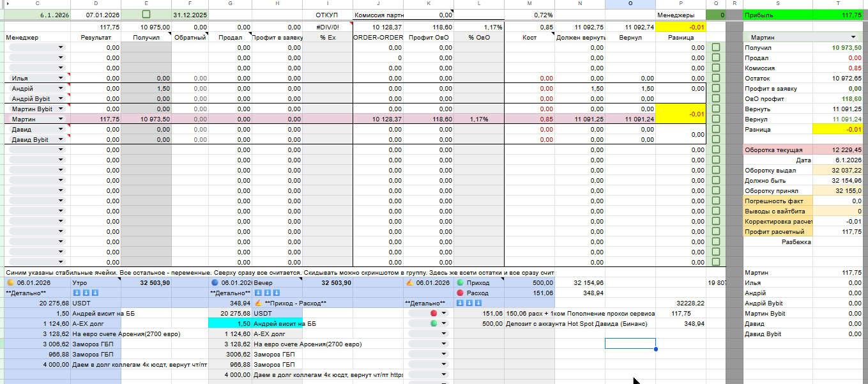The height and width of the screenshot is (384, 868).
Task: Click the yellow -0,01 cell in top row
Action: (681, 27)
